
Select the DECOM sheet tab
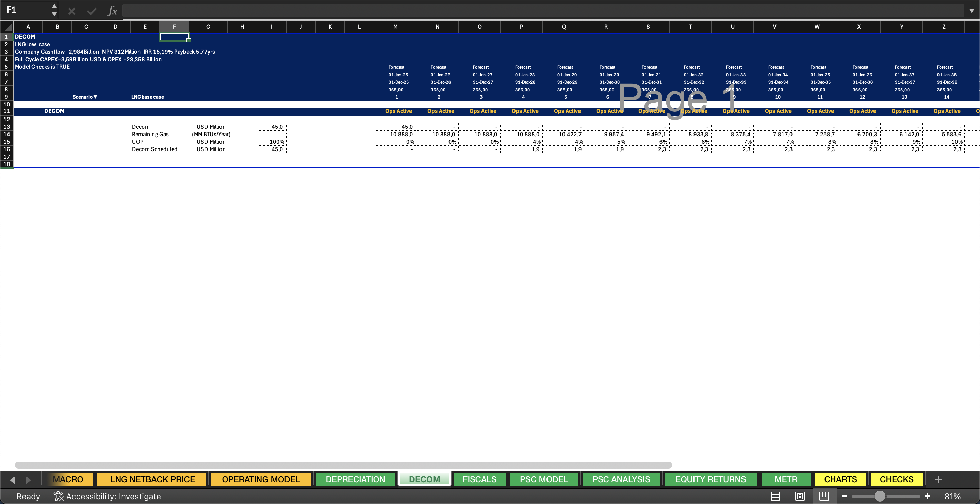coord(424,479)
